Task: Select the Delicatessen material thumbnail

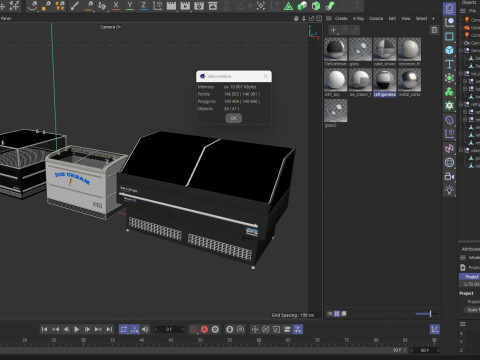Action: tap(336, 49)
